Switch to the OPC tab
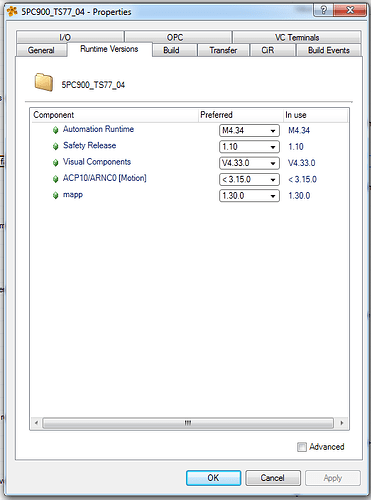The image size is (371, 500). click(x=178, y=37)
